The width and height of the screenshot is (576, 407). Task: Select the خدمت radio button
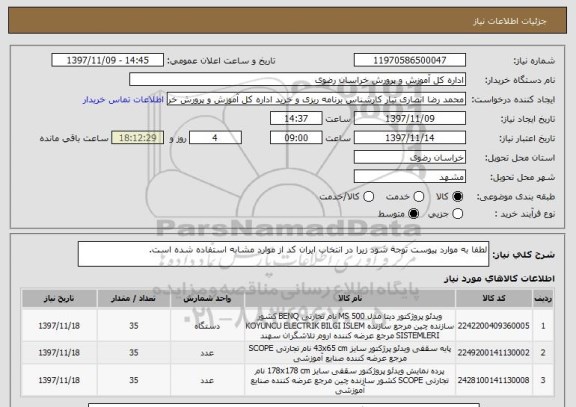(419, 197)
